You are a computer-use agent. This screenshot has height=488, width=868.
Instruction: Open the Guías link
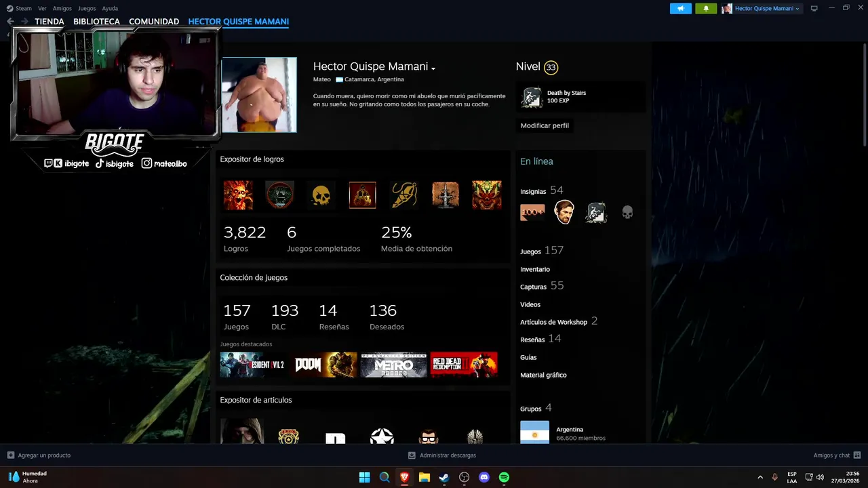pyautogui.click(x=528, y=357)
